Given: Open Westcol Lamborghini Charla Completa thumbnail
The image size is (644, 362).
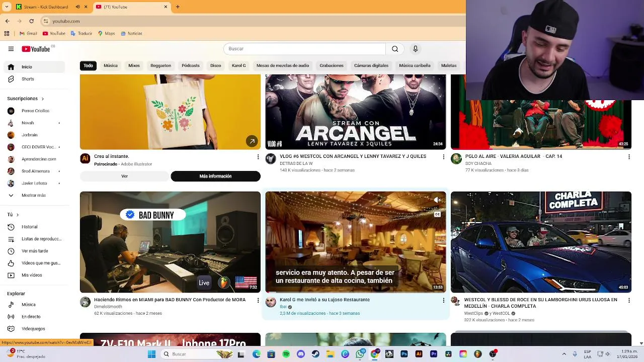Looking at the screenshot, I should click(x=541, y=242).
